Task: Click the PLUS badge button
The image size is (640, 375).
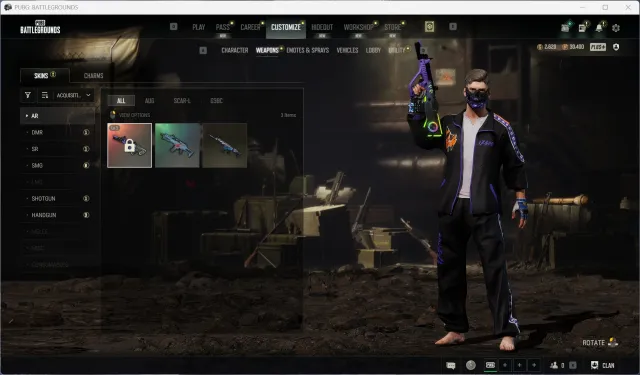Action: coord(598,47)
